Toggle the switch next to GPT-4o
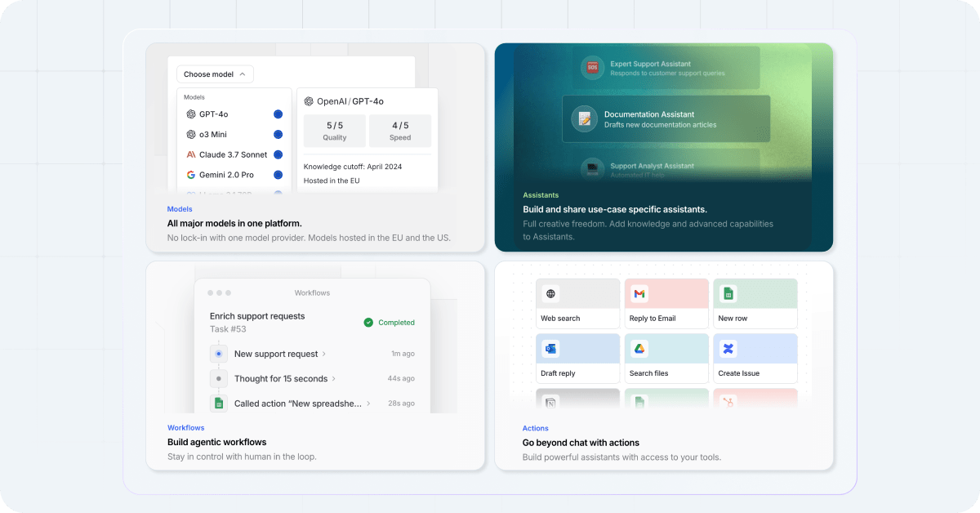The height and width of the screenshot is (513, 980). click(x=277, y=114)
